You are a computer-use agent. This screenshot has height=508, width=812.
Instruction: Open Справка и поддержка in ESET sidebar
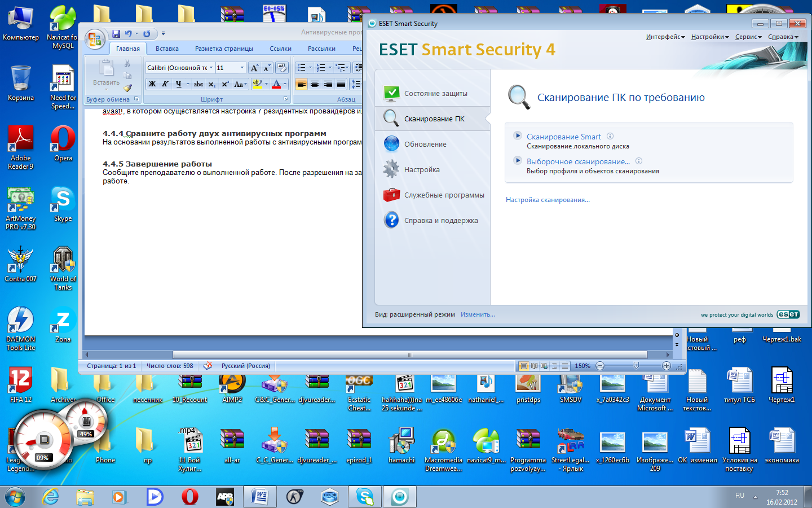point(433,220)
